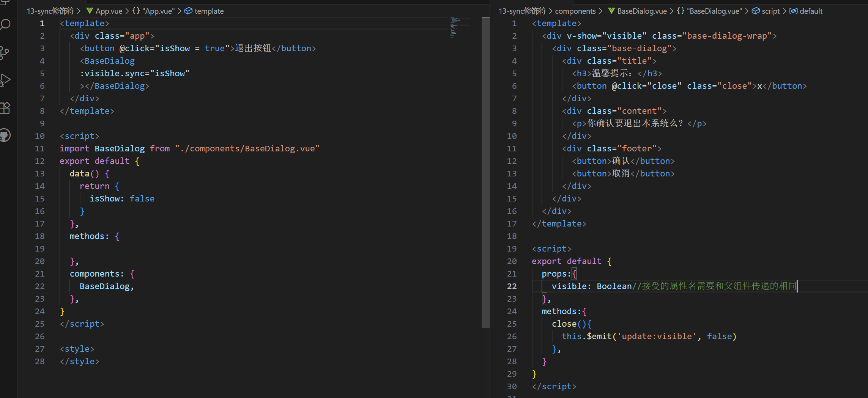
Task: Click "isShow: false" in the data function
Action: click(122, 199)
